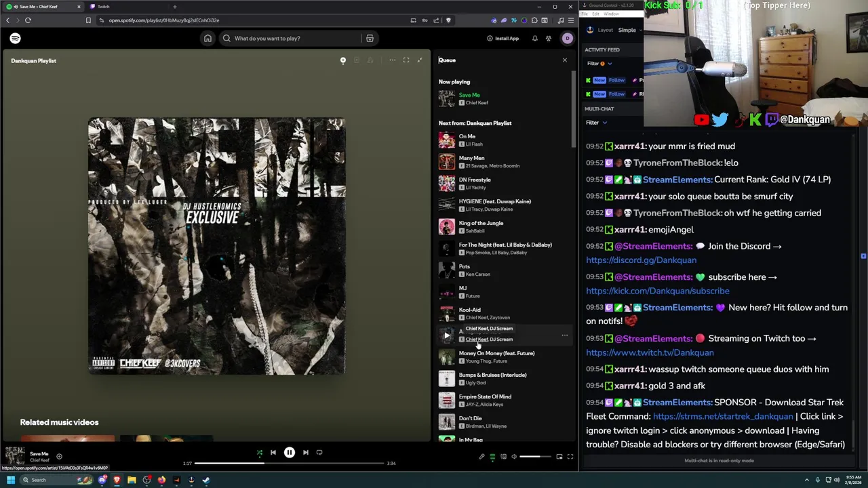
Task: Collapse the now playing view with diagonal arrows
Action: [420, 60]
